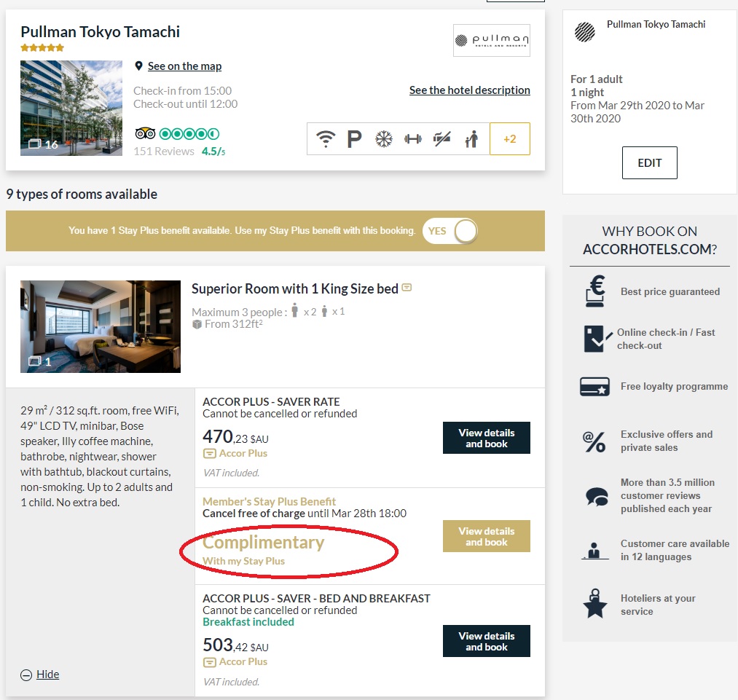The height and width of the screenshot is (700, 738).
Task: Click Accor Plus label under 503,42 price
Action: coord(243,662)
